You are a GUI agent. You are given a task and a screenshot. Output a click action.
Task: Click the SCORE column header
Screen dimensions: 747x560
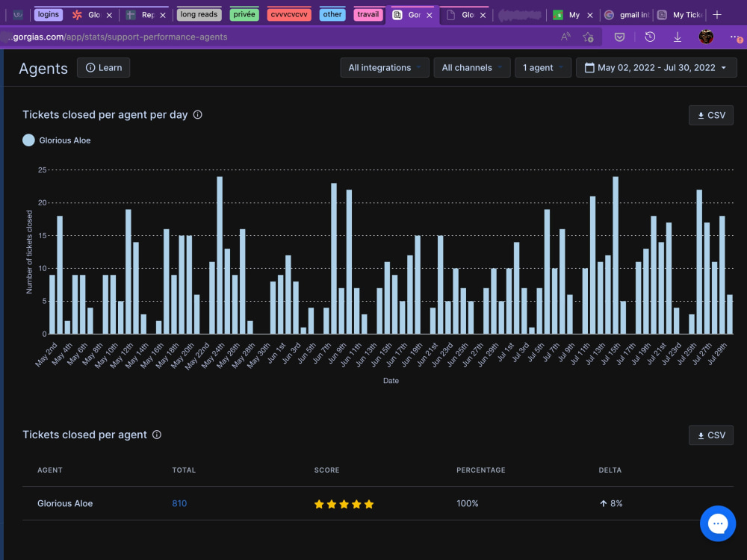click(x=327, y=470)
